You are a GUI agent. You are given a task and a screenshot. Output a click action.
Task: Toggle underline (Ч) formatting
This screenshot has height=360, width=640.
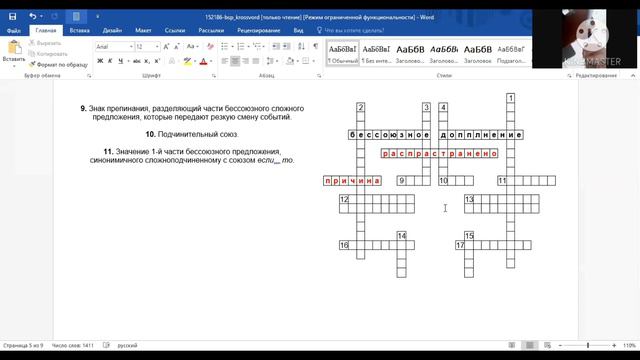(x=120, y=61)
